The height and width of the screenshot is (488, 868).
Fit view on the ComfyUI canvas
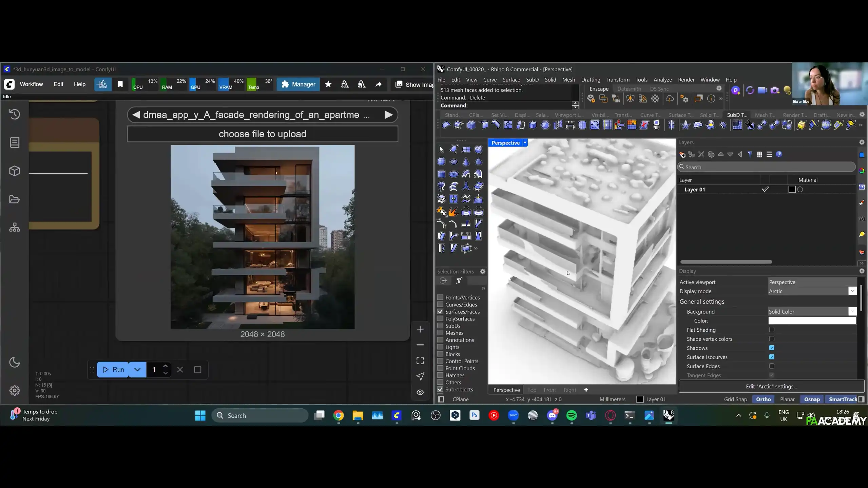420,360
